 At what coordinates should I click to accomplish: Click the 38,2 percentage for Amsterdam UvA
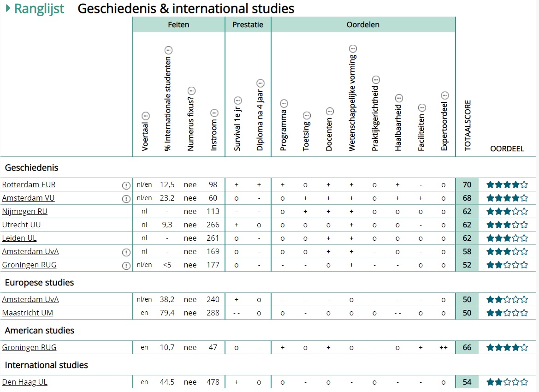167,299
